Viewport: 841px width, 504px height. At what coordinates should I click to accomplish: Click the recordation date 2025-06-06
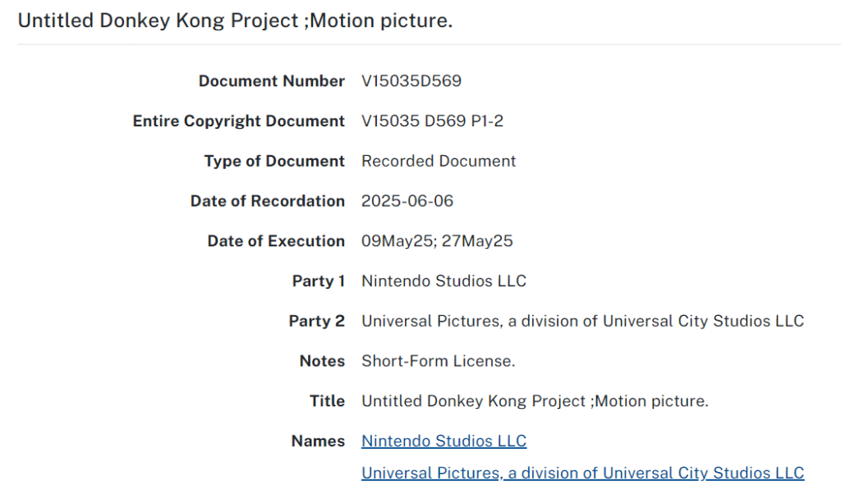407,201
